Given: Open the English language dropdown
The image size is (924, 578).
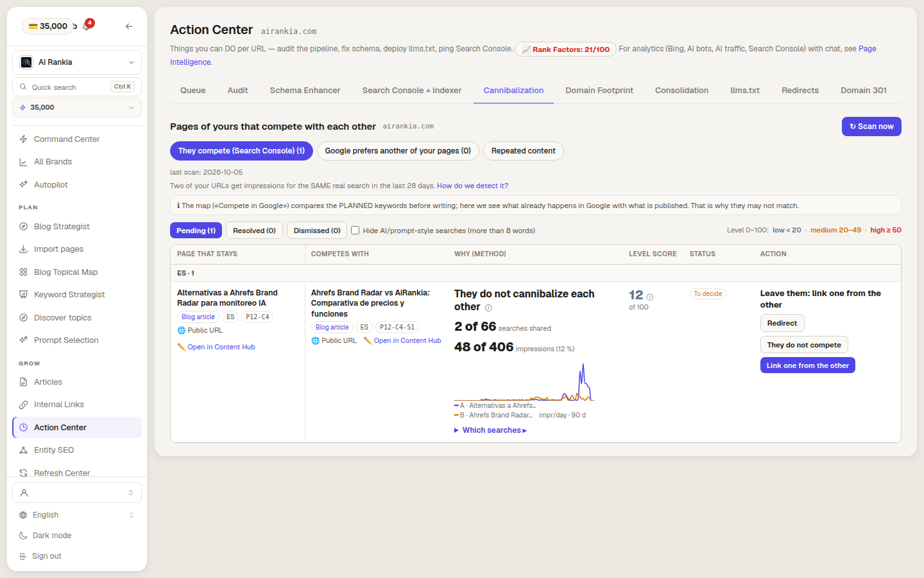Looking at the screenshot, I should [x=77, y=515].
